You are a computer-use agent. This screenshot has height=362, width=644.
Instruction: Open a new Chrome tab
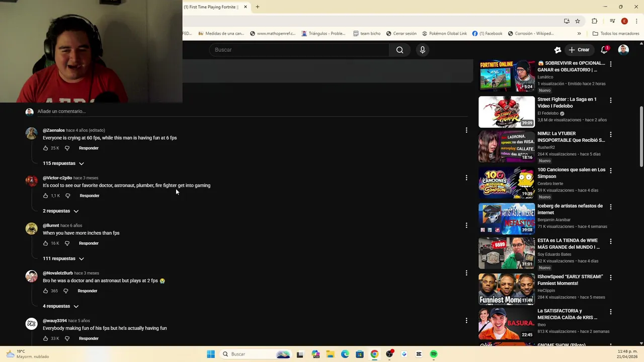[x=257, y=7]
